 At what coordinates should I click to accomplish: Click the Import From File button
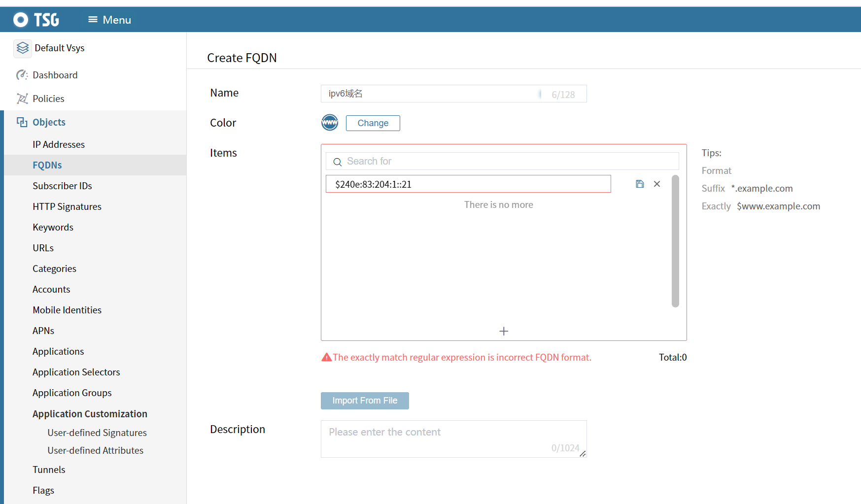(x=365, y=401)
